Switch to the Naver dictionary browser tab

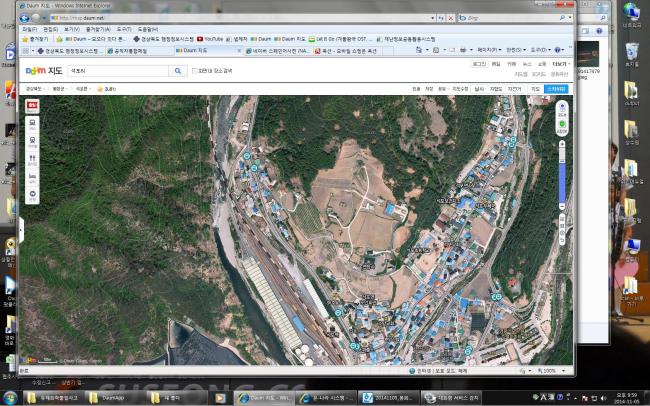[277, 51]
